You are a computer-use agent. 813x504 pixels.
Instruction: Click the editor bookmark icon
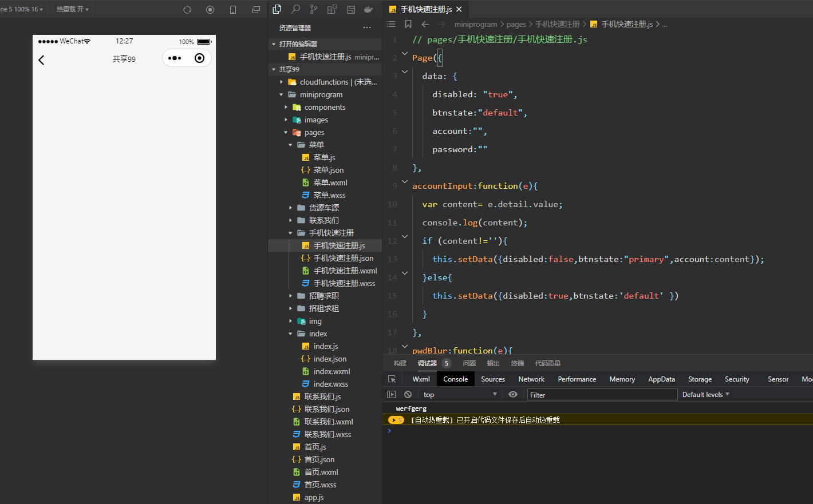(408, 24)
